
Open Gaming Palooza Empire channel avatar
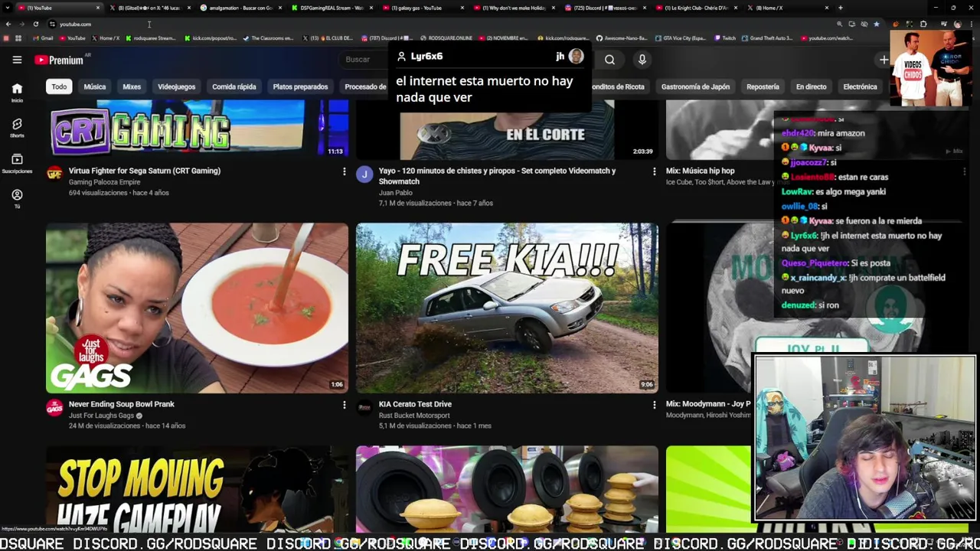point(54,174)
